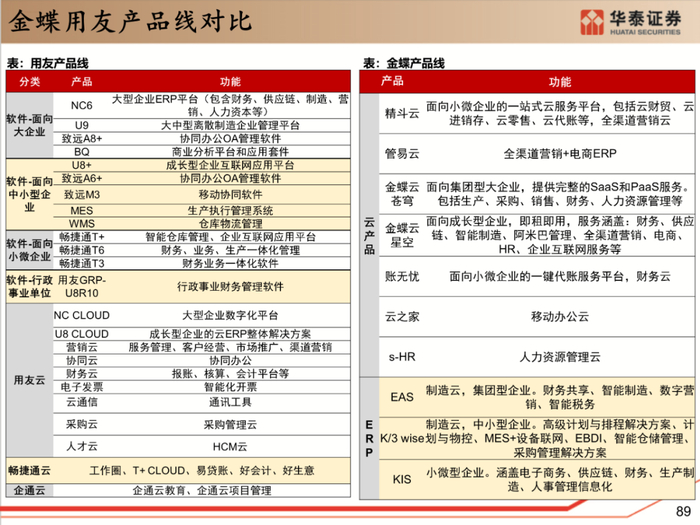Click the 畅捷通T6 product cell
Image resolution: width=700 pixels, height=525 pixels.
point(82,250)
